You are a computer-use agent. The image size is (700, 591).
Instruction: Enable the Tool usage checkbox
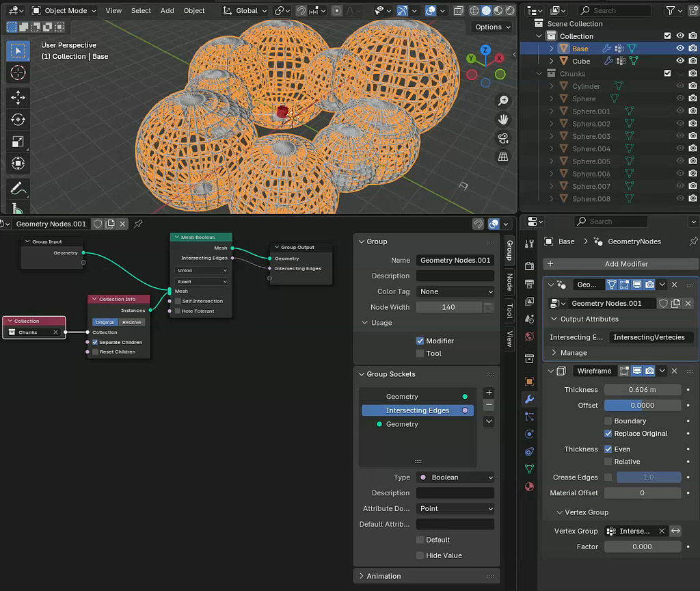tap(420, 354)
